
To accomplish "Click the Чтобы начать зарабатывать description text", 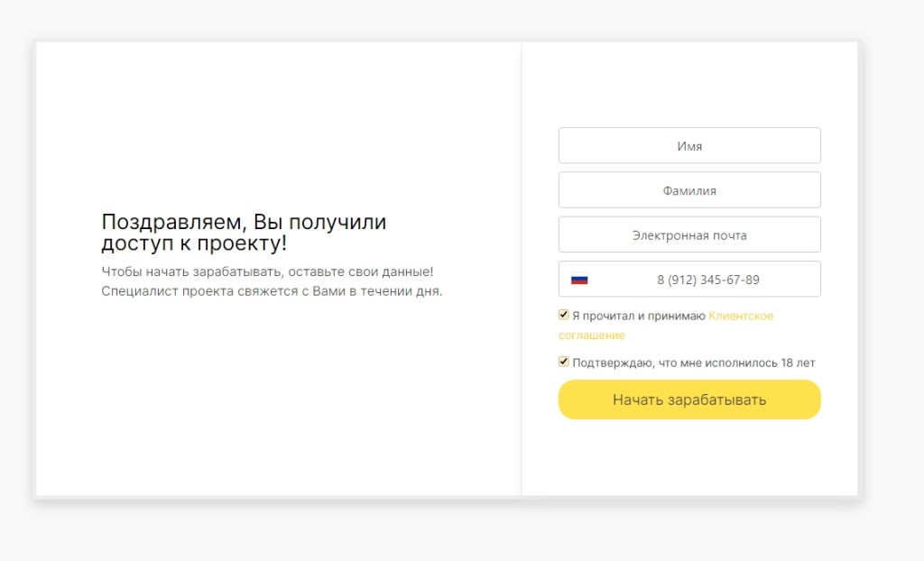I will click(x=268, y=271).
